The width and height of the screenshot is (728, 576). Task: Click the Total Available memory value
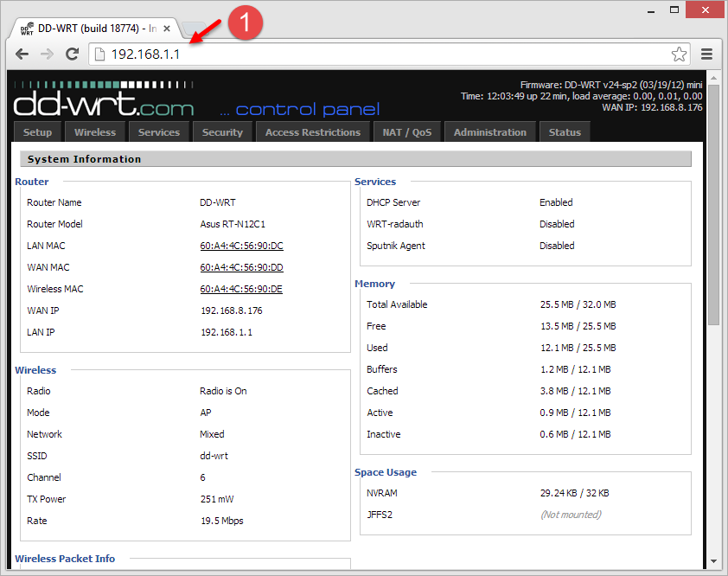(x=578, y=304)
